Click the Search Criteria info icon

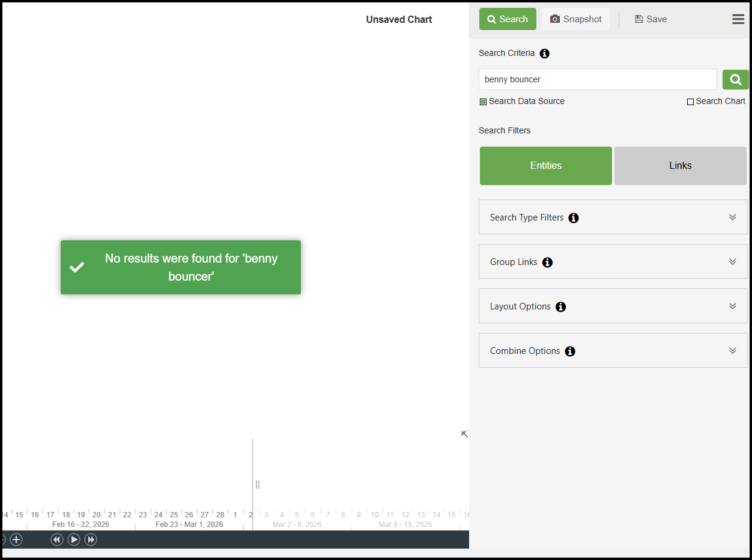pyautogui.click(x=544, y=53)
